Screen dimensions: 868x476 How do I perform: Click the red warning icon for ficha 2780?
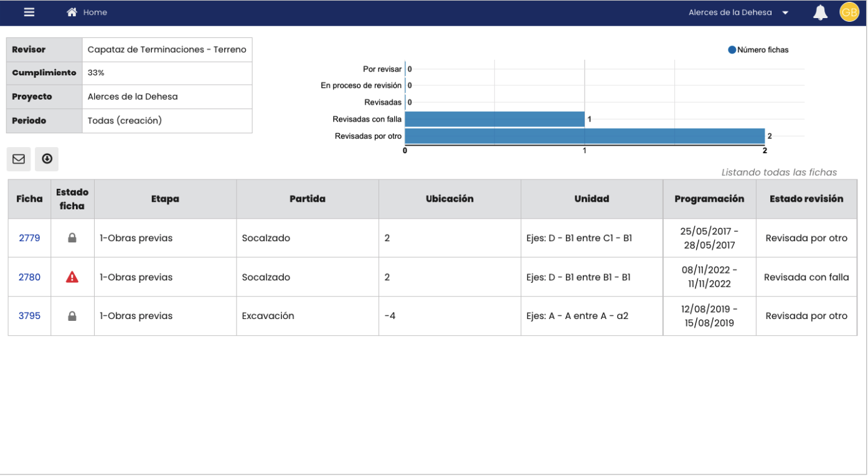[x=72, y=277]
